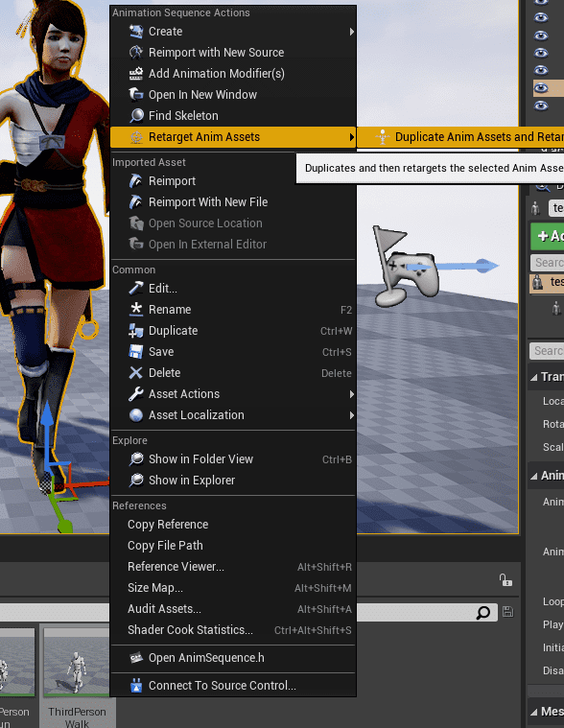This screenshot has height=728, width=564.
Task: Click Show in Explorer icon
Action: 136,481
